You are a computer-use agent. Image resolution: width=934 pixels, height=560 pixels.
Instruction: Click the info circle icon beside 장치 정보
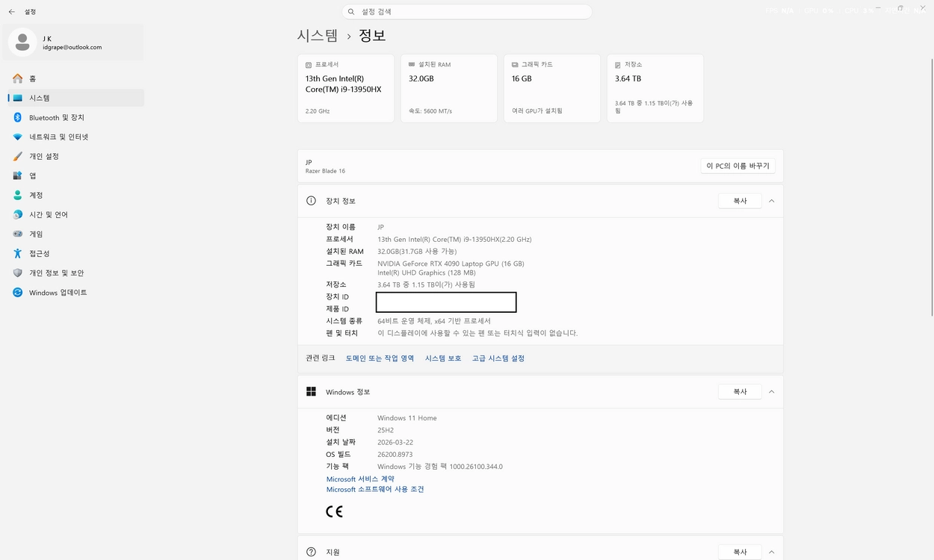click(312, 201)
